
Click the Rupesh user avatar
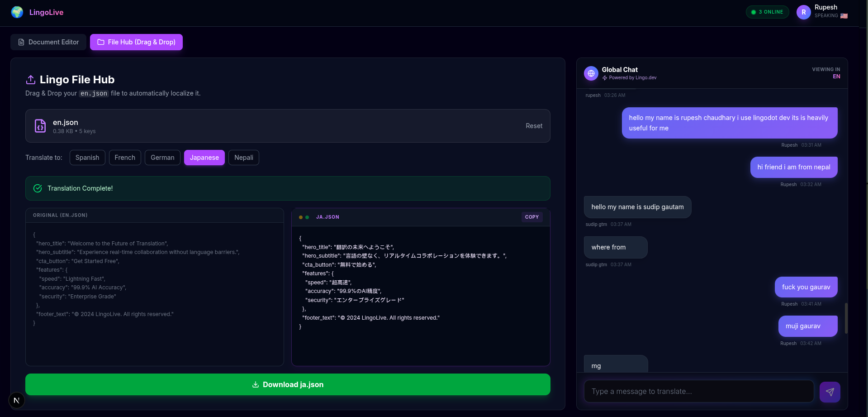[804, 12]
